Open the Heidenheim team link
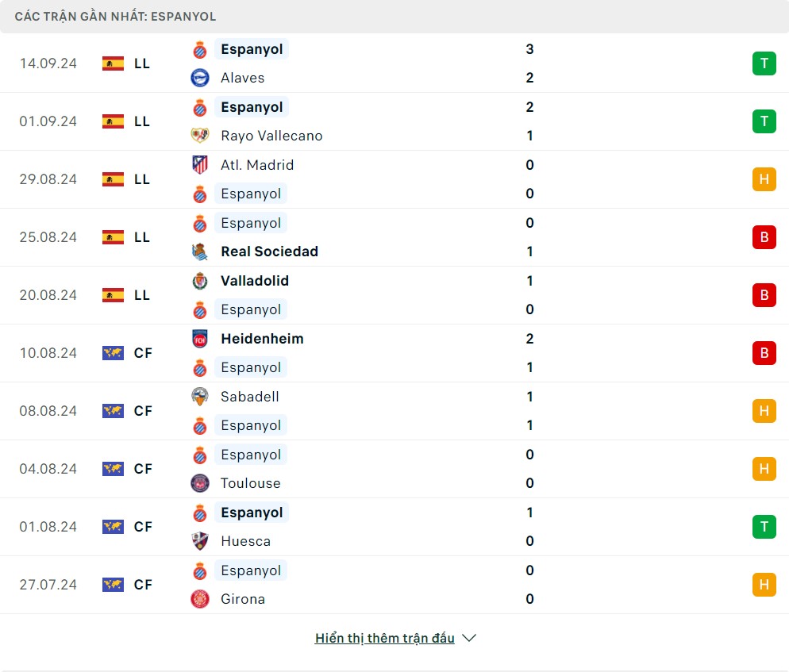 pyautogui.click(x=262, y=339)
